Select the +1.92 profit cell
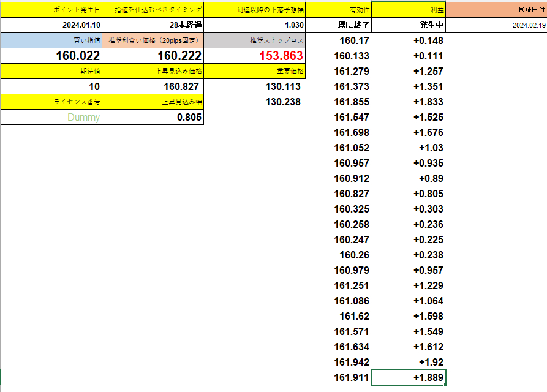 click(x=409, y=363)
